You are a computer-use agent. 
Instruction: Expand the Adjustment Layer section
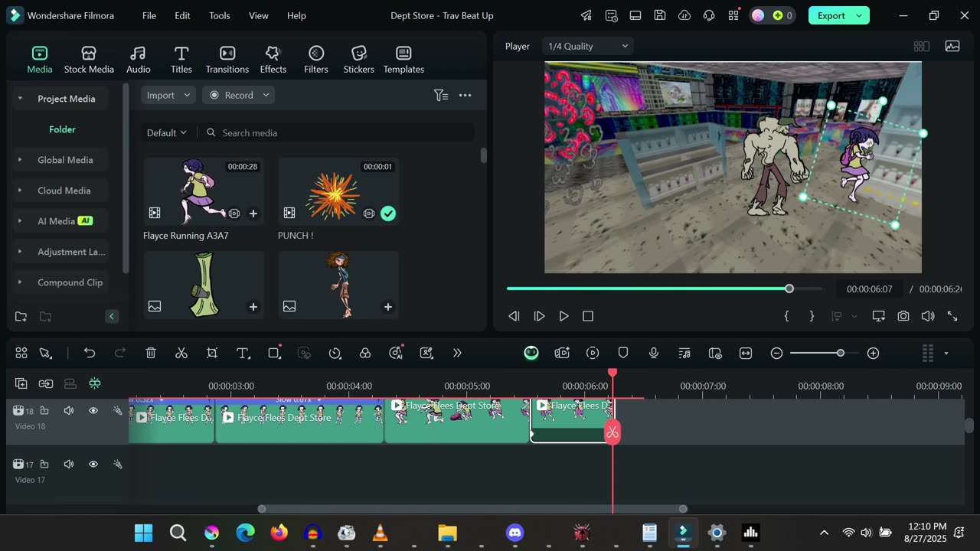21,252
